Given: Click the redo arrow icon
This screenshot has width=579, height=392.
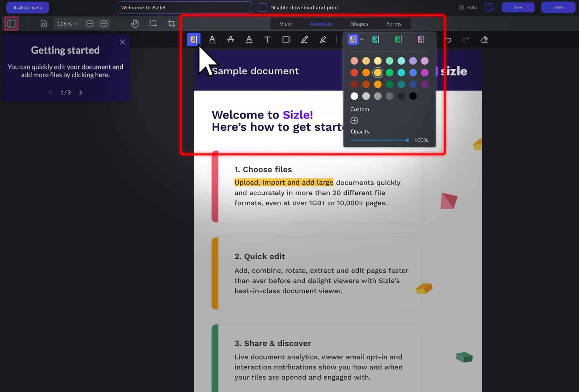Looking at the screenshot, I should (466, 39).
